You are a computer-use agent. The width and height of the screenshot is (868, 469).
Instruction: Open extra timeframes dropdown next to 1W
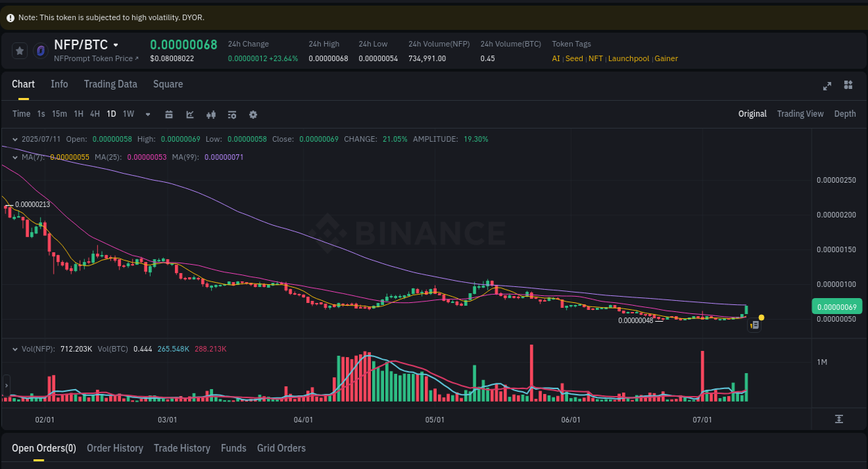[x=147, y=114]
